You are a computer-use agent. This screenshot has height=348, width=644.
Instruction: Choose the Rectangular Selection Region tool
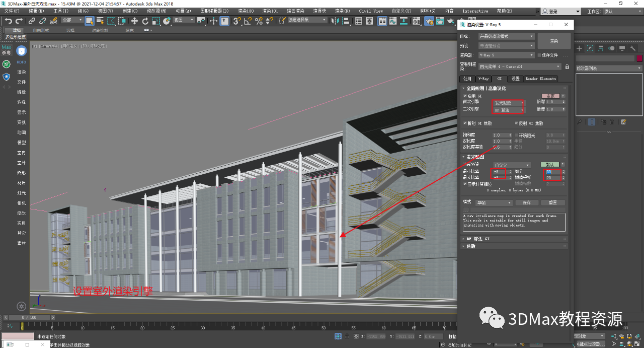110,21
